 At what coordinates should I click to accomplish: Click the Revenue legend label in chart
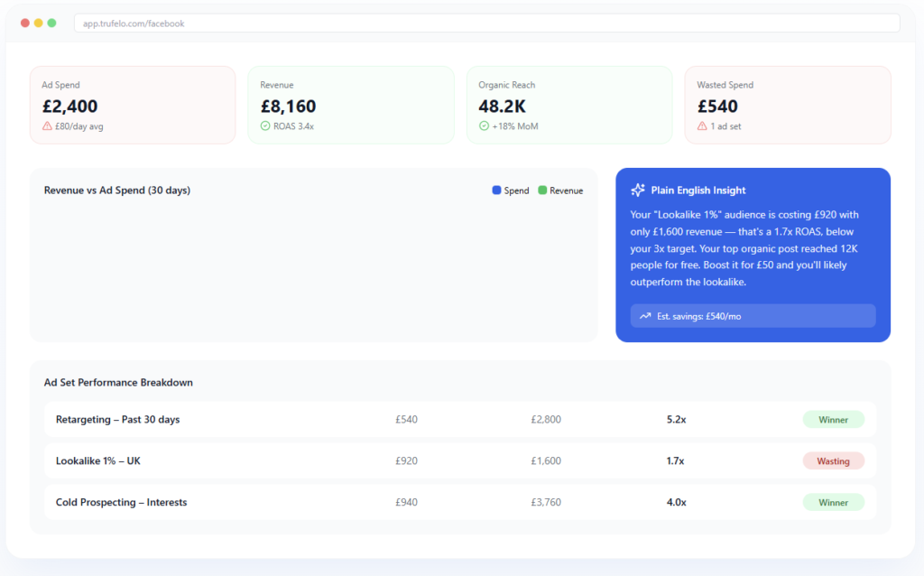(x=567, y=190)
